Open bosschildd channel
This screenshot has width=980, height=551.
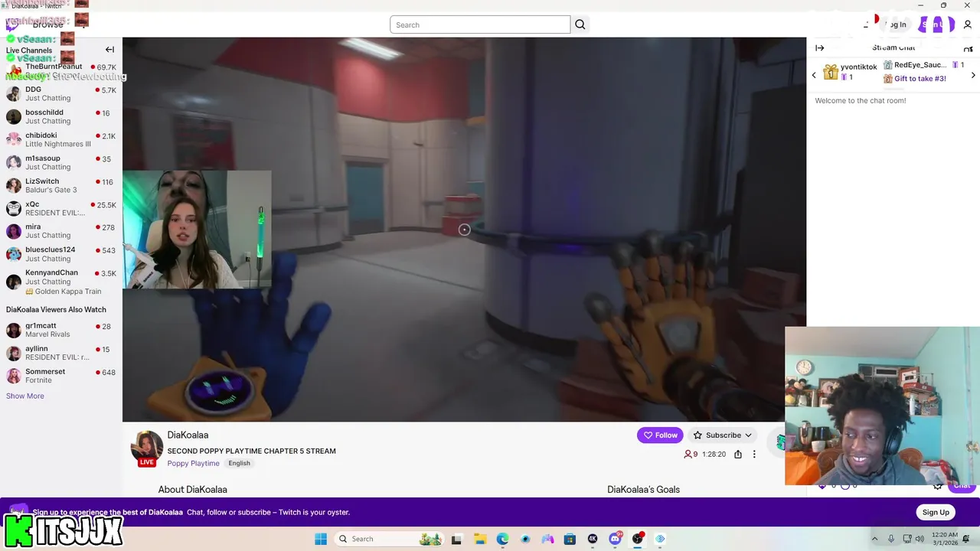coord(61,116)
